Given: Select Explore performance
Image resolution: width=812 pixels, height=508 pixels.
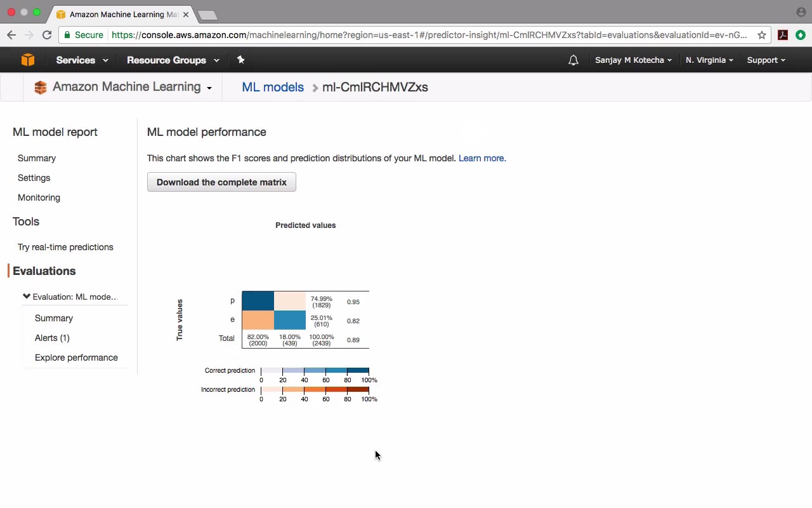Looking at the screenshot, I should click(76, 358).
